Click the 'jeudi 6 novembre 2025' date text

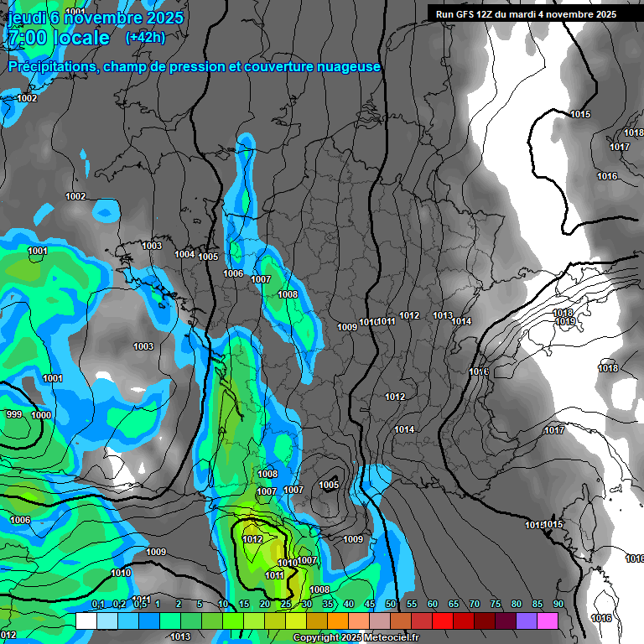(96, 18)
